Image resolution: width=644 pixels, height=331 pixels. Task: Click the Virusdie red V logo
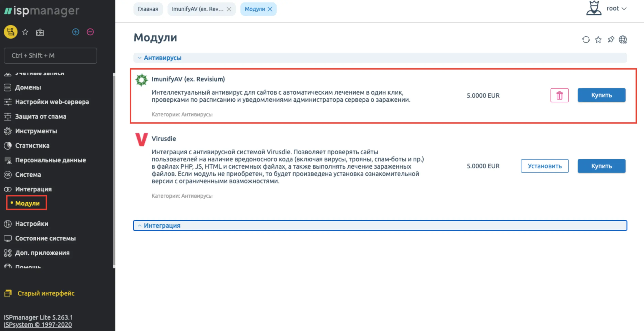[x=141, y=139]
